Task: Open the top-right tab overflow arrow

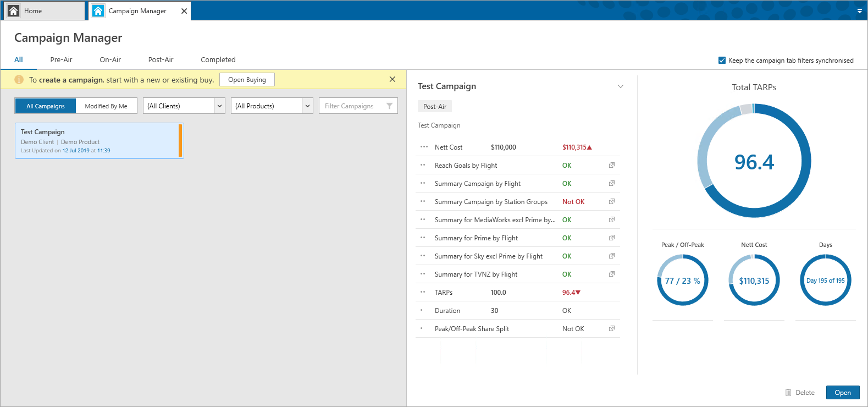Action: [860, 11]
